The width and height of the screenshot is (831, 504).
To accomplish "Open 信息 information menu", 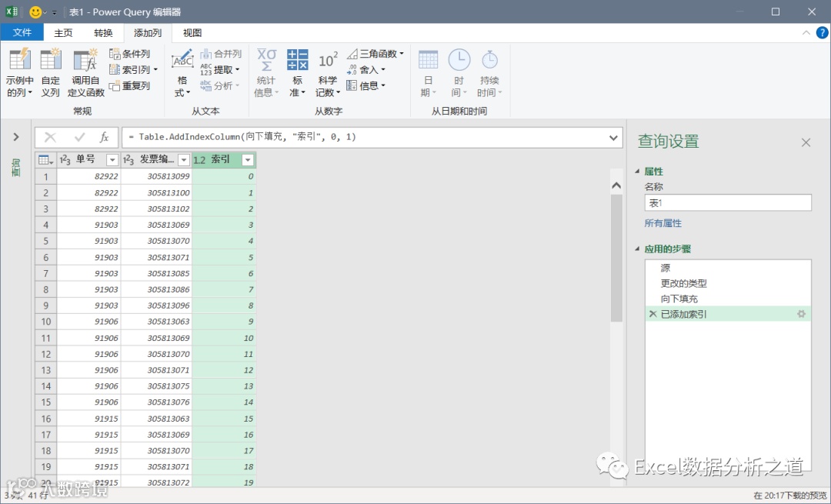I will (365, 85).
